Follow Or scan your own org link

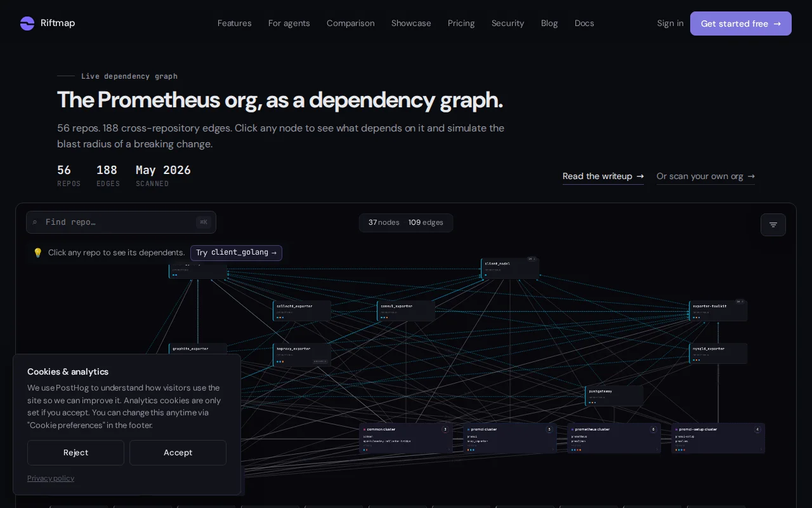click(x=705, y=177)
